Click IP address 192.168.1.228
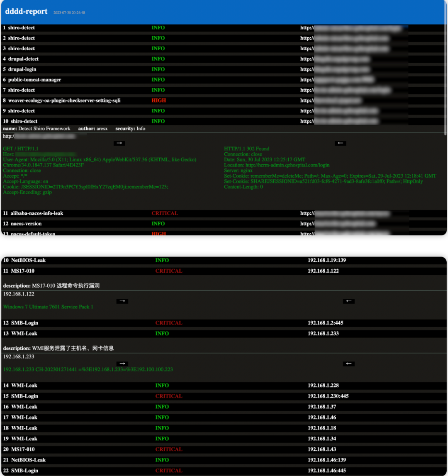The image size is (448, 476). click(x=323, y=386)
